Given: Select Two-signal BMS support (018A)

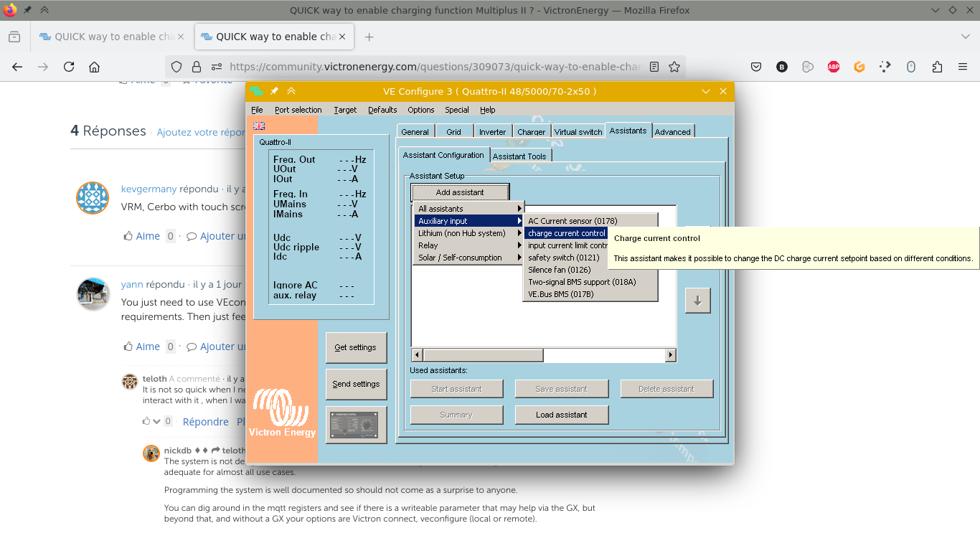Looking at the screenshot, I should pos(590,282).
